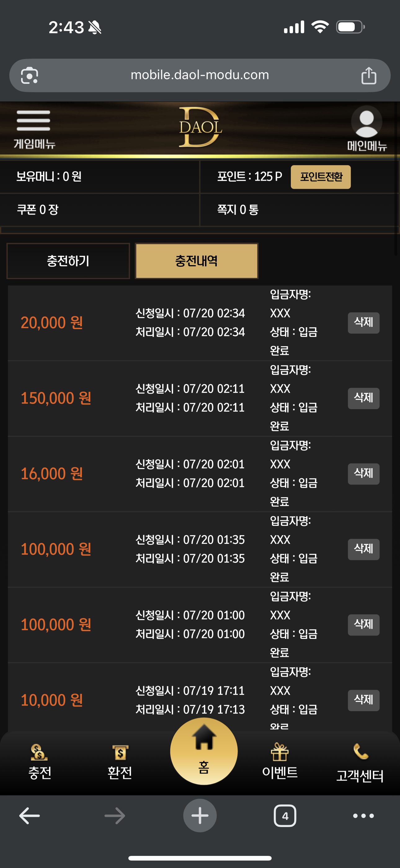
Task: Open the tab switcher showing 4
Action: pyautogui.click(x=285, y=816)
